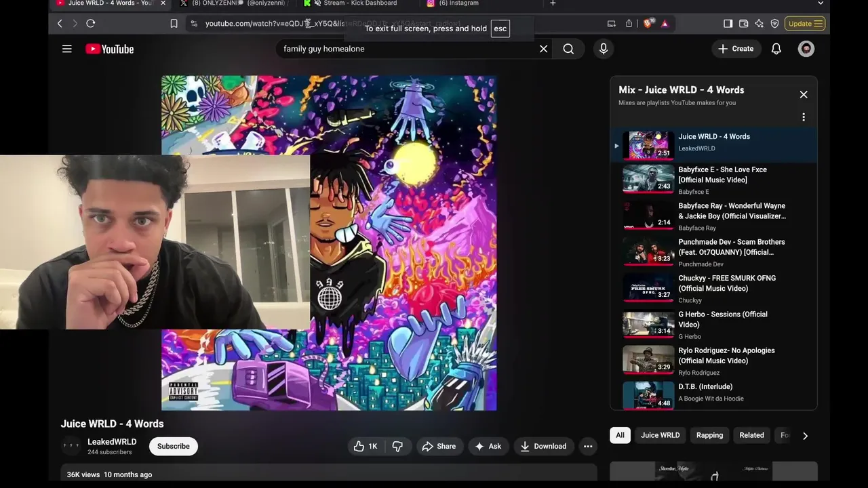
Task: Open the LeakedWRLD channel name link
Action: (112, 442)
